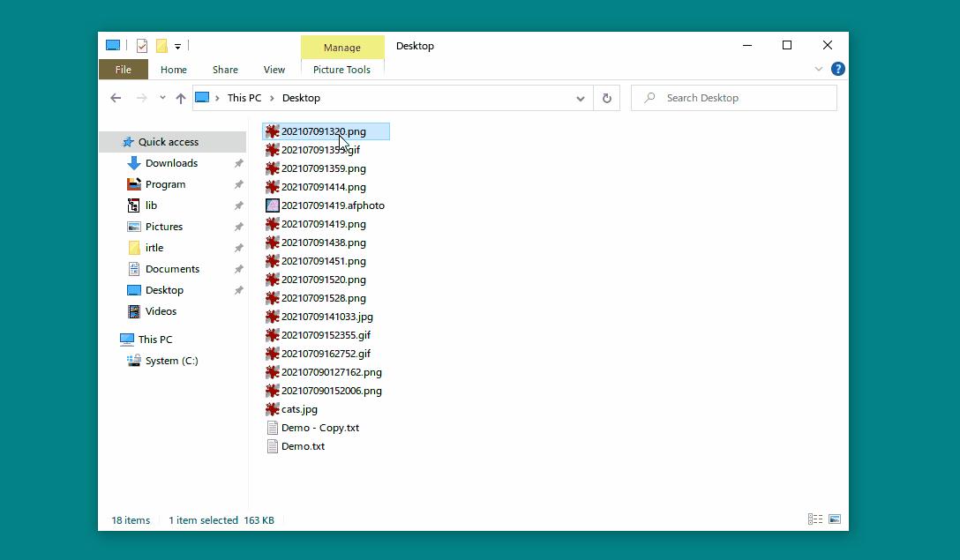
Task: Click the pin icon next to Documents
Action: (x=239, y=269)
